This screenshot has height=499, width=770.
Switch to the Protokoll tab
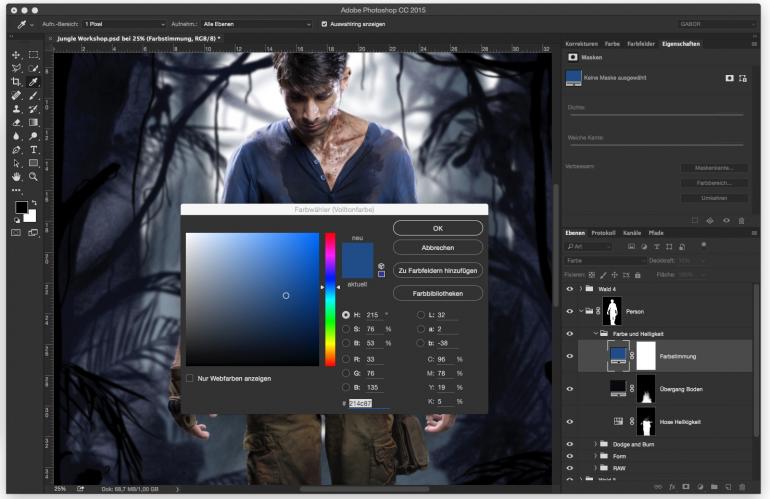pos(603,233)
